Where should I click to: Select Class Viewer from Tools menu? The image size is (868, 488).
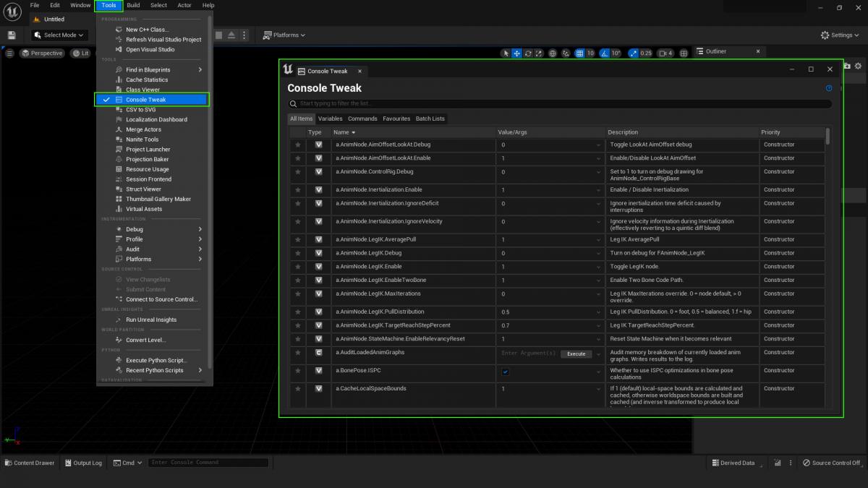[x=142, y=90]
